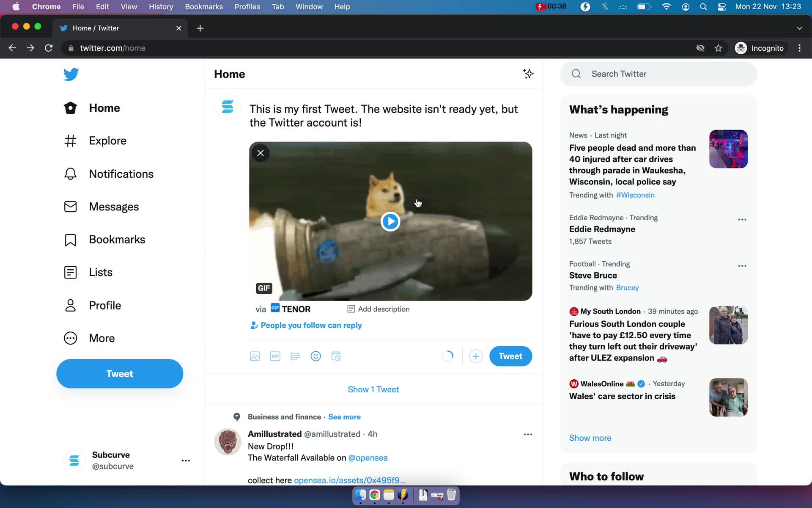Open a new browser tab
The image size is (812, 508).
click(x=200, y=28)
